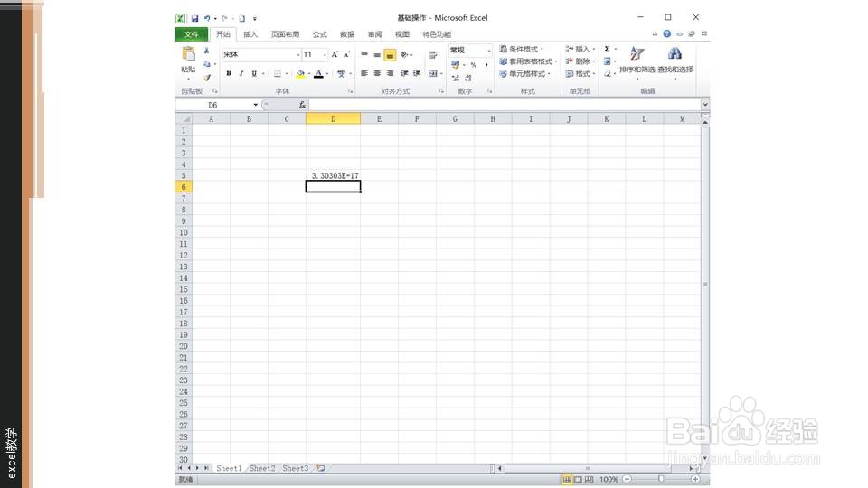Open Format as Table (套用表格格式) dropdown
This screenshot has width=868, height=488.
point(527,61)
